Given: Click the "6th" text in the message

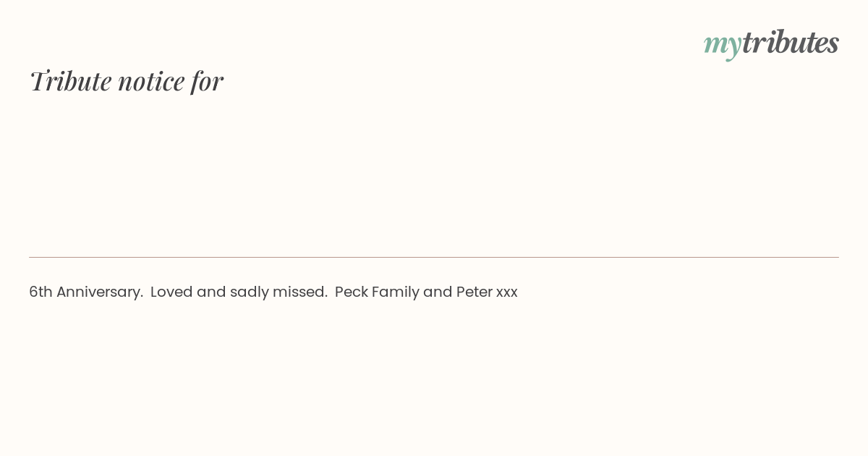Looking at the screenshot, I should tap(41, 292).
